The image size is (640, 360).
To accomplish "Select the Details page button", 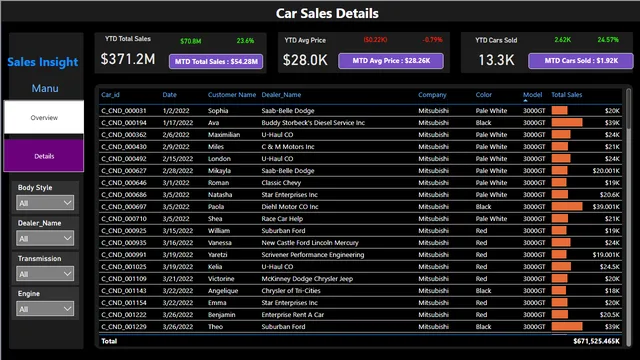I will [x=44, y=156].
